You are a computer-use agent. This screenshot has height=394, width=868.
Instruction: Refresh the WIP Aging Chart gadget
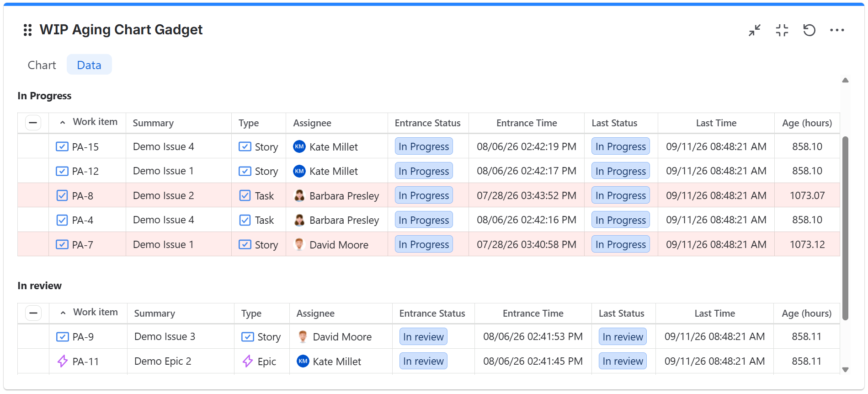tap(809, 30)
